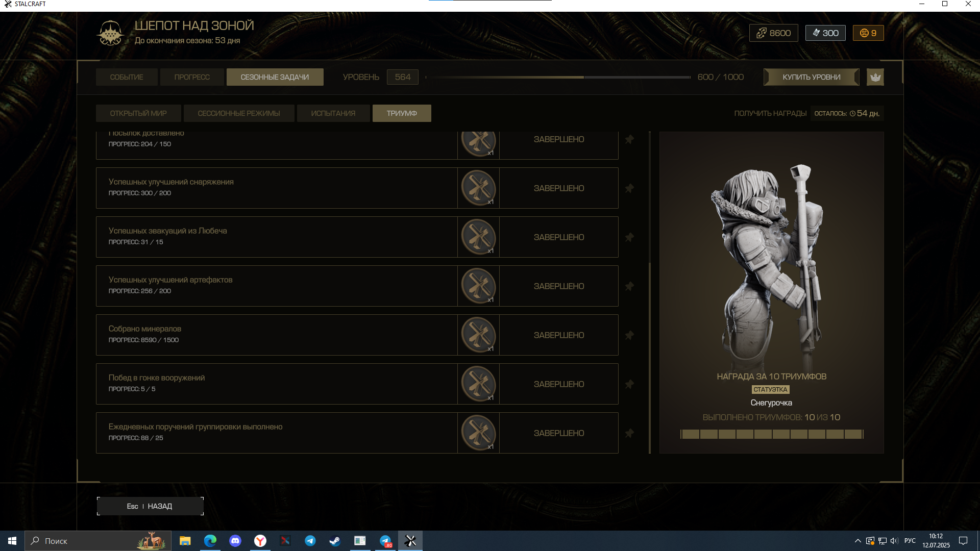Open Yandex Browser from taskbar
Screen dimensions: 980x551
point(260,541)
